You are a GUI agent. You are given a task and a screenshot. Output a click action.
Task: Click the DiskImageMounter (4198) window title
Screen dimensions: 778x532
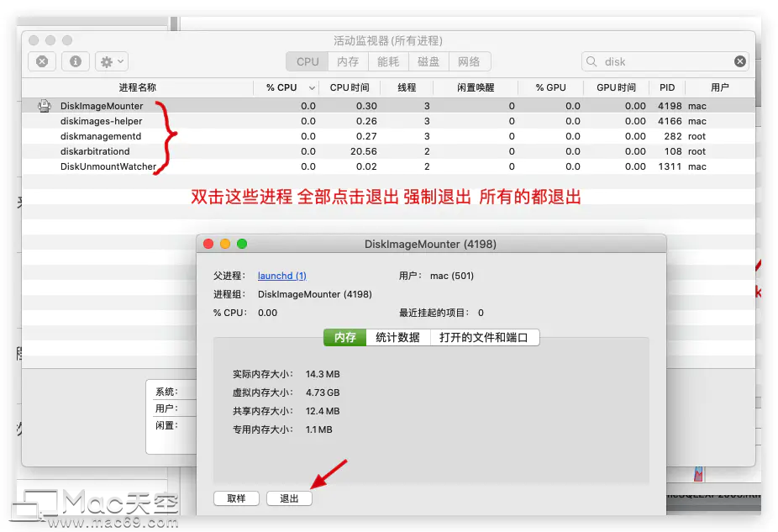430,245
